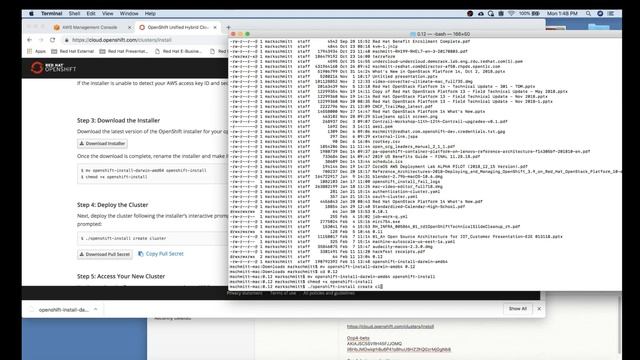Open Notification Center

point(611,13)
